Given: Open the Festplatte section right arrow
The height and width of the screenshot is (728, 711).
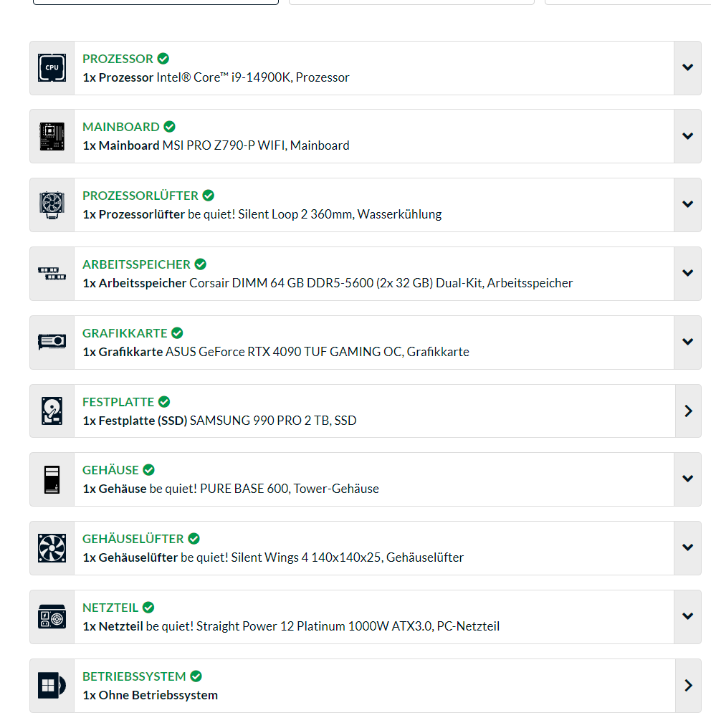Looking at the screenshot, I should pyautogui.click(x=688, y=411).
